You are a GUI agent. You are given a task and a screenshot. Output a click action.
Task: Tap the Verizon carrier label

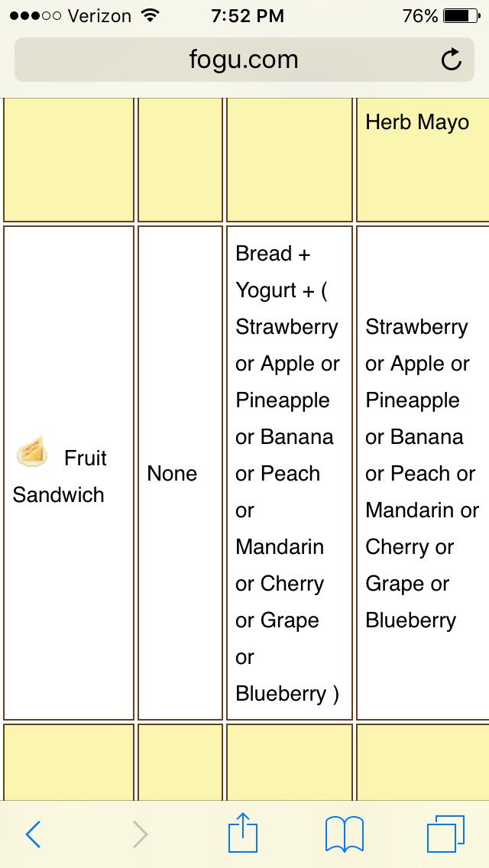[98, 15]
